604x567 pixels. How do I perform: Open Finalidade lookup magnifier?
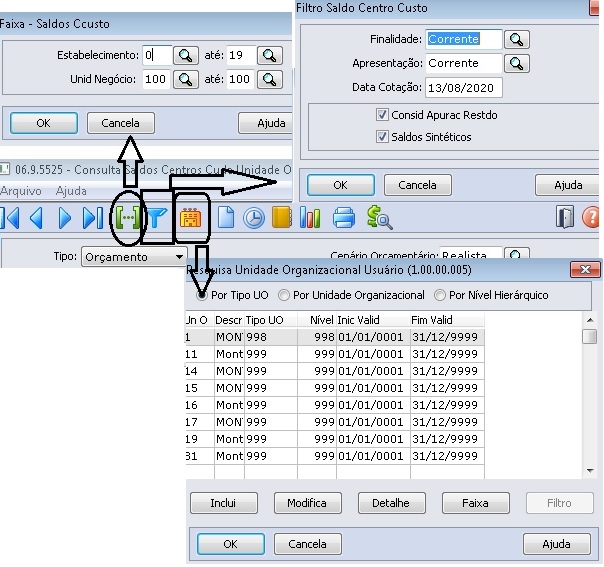click(517, 39)
